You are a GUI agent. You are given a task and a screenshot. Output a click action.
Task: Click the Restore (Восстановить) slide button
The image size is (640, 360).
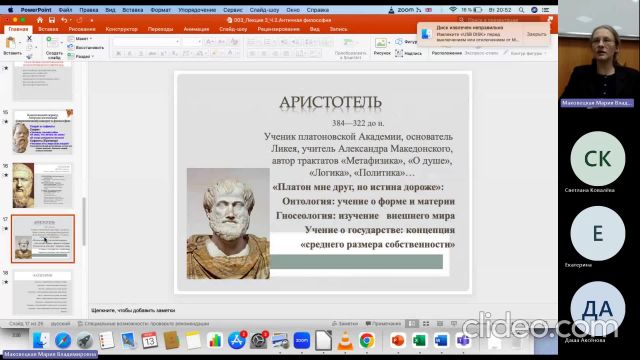pos(86,47)
